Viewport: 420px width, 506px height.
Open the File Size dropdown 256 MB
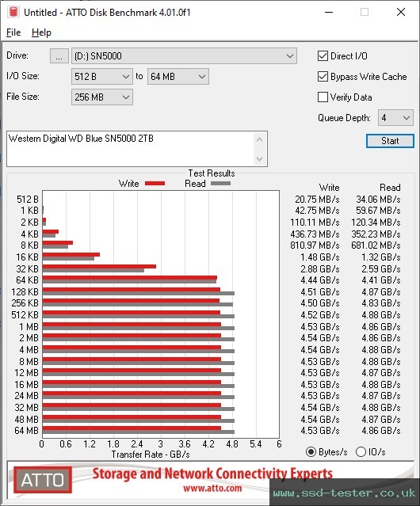point(102,97)
